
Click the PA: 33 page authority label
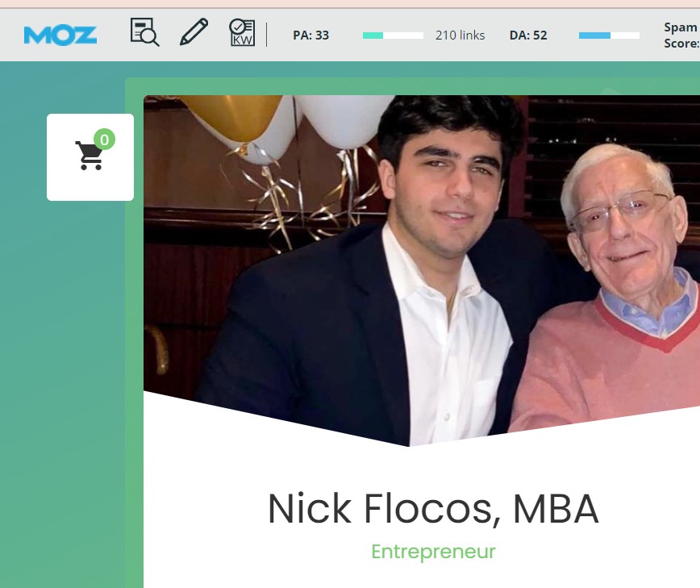310,35
